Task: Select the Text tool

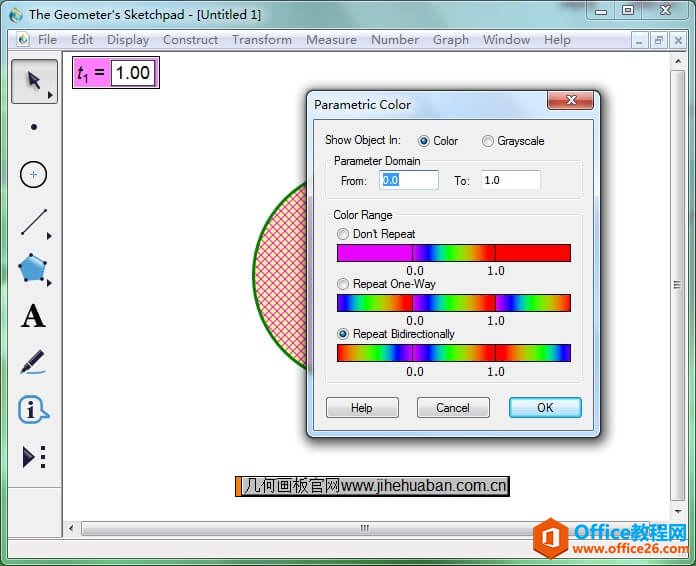Action: tap(33, 316)
